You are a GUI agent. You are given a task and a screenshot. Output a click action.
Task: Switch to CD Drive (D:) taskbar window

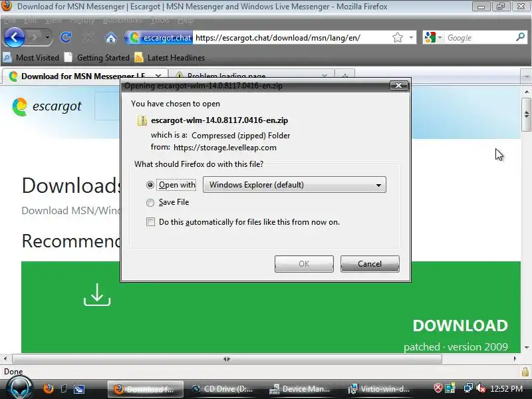click(223, 389)
